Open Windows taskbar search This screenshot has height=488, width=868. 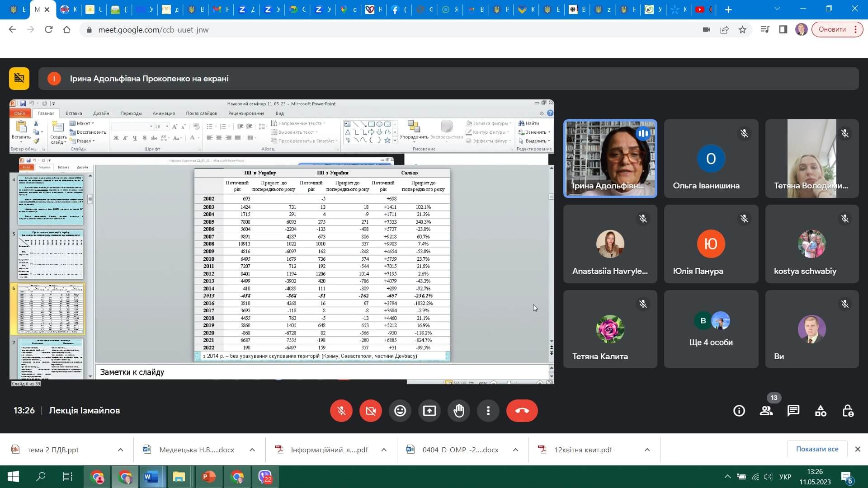(x=41, y=477)
